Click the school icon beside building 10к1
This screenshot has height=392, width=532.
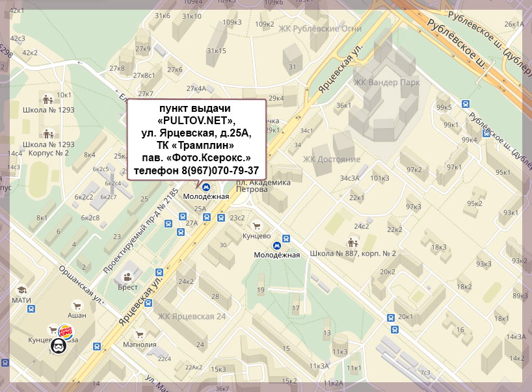(x=47, y=99)
